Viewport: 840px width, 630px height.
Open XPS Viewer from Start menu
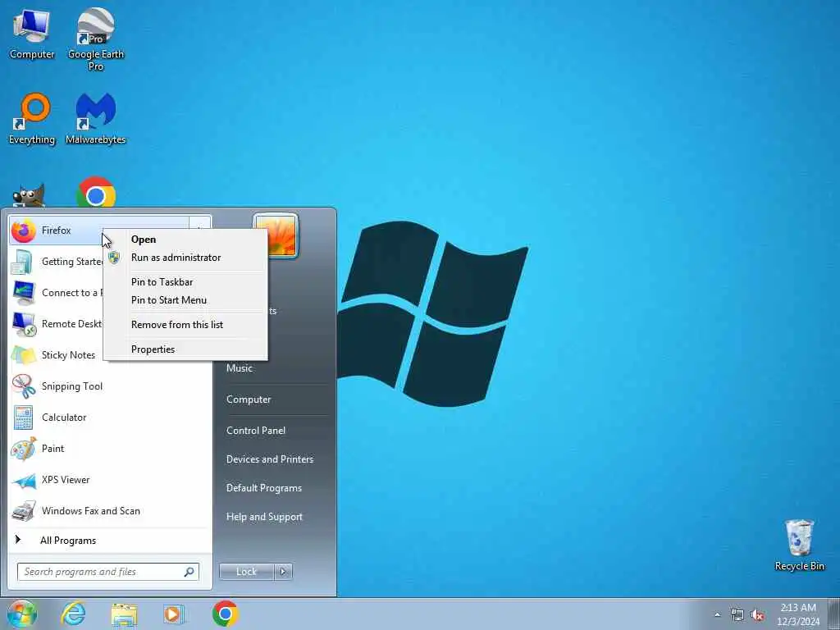point(110,479)
